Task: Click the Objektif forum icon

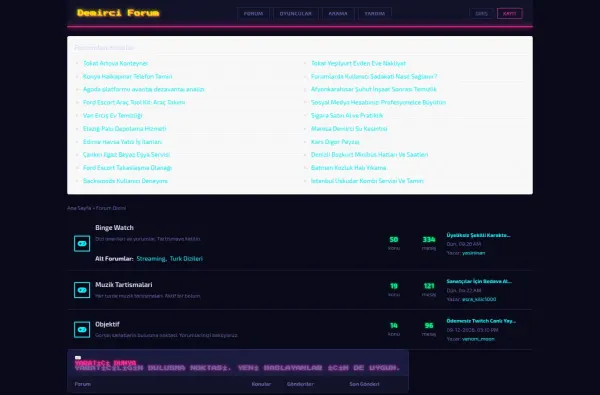Action: coord(82,329)
